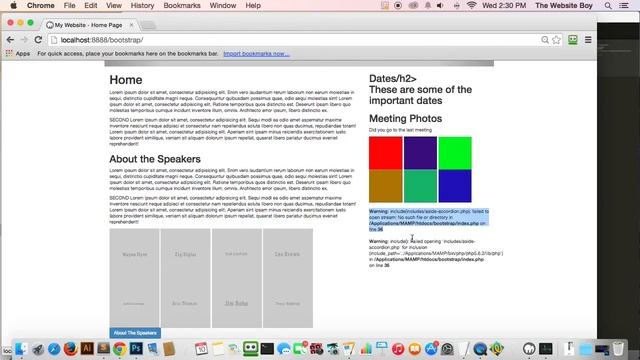Screen dimensions: 640x360
Task: Open Calendar in the dock
Action: point(201,349)
